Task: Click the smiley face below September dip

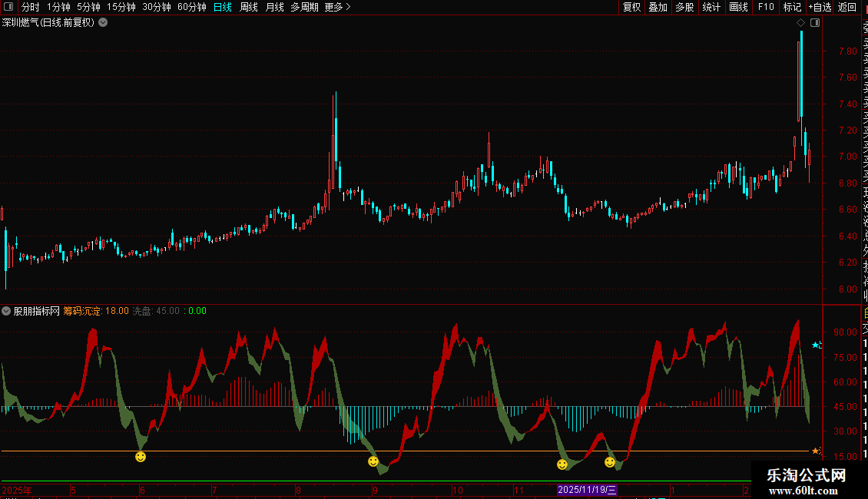Action: [x=373, y=461]
